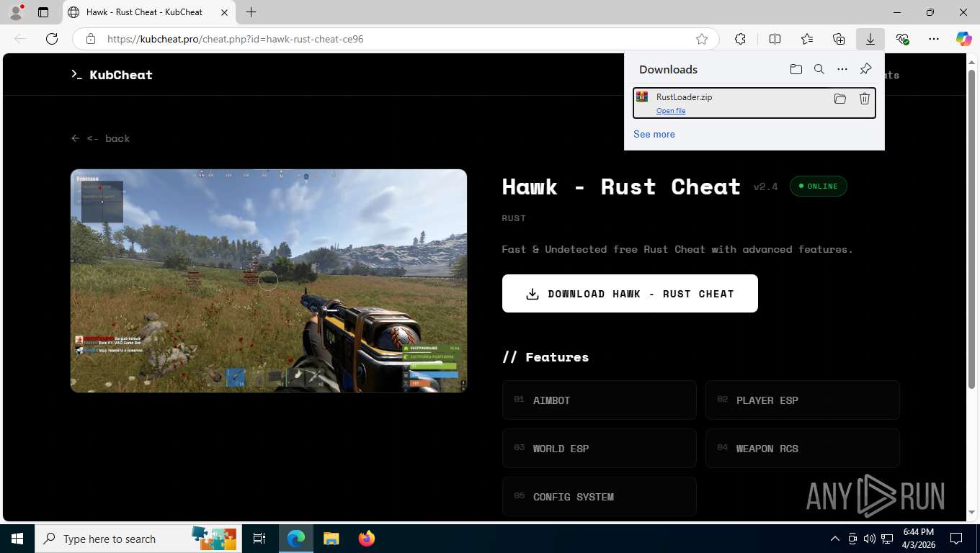The height and width of the screenshot is (553, 980).
Task: Open the clock showing 6:44 PM
Action: (x=918, y=539)
